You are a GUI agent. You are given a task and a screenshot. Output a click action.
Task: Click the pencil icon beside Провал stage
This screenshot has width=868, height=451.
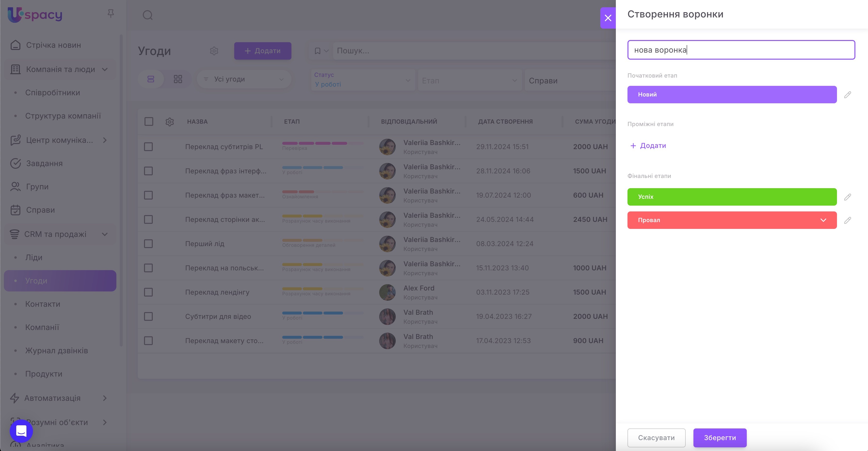pos(847,220)
